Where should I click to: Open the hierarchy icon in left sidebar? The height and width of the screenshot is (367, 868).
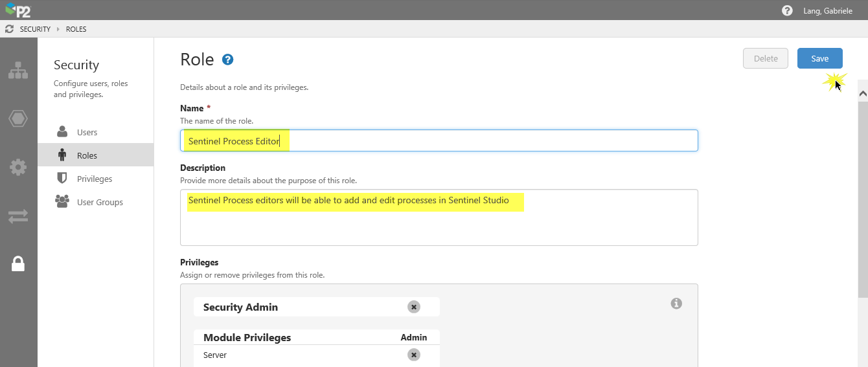click(x=18, y=71)
